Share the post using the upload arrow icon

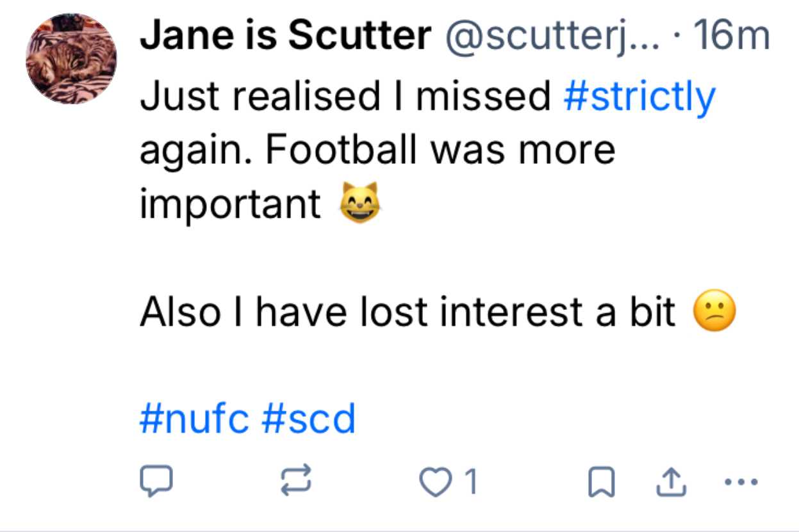coord(671,482)
